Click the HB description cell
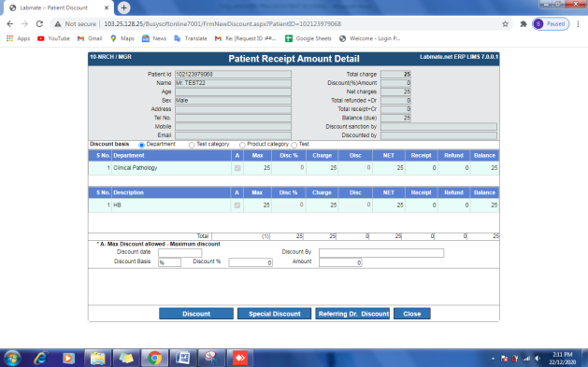Viewport: 588px width, 367px height. pos(171,205)
